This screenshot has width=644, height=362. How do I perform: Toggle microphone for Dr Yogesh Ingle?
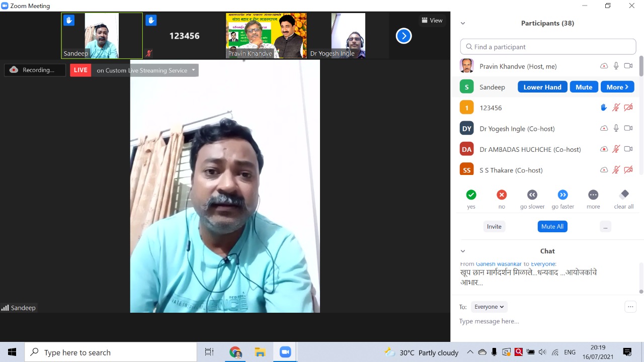click(616, 128)
